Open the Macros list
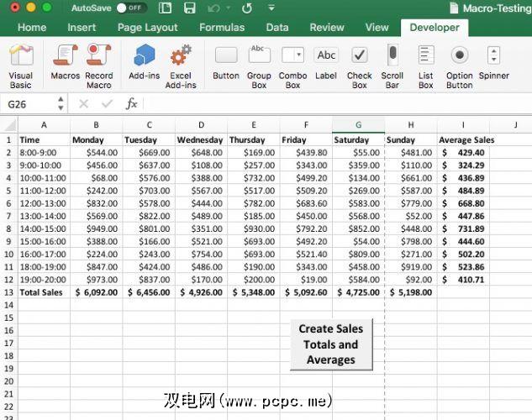Viewport: 532px width, 420px height. [65, 66]
